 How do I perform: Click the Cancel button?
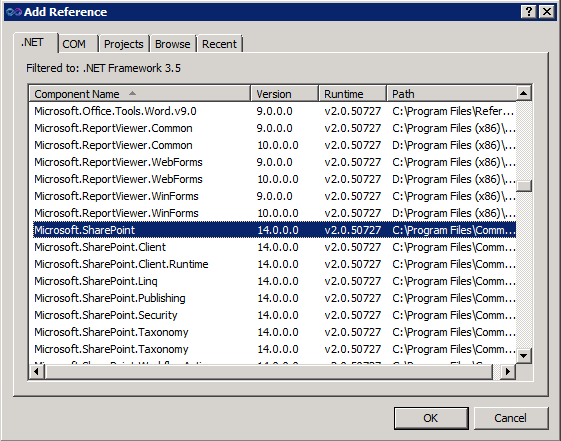pos(511,418)
